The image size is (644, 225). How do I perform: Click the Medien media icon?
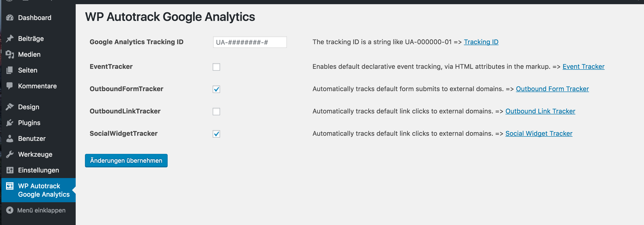pos(10,54)
